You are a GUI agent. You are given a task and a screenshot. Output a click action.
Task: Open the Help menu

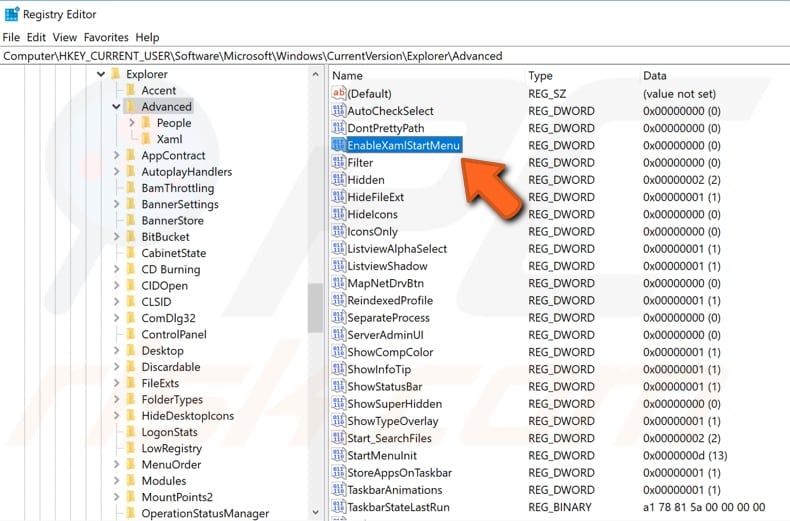[x=147, y=37]
